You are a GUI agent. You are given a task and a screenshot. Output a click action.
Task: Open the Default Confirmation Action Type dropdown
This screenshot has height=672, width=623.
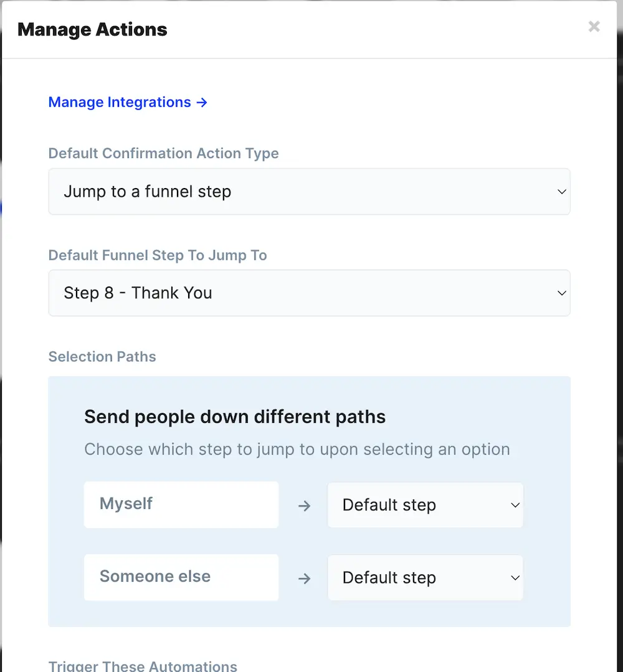pyautogui.click(x=310, y=191)
